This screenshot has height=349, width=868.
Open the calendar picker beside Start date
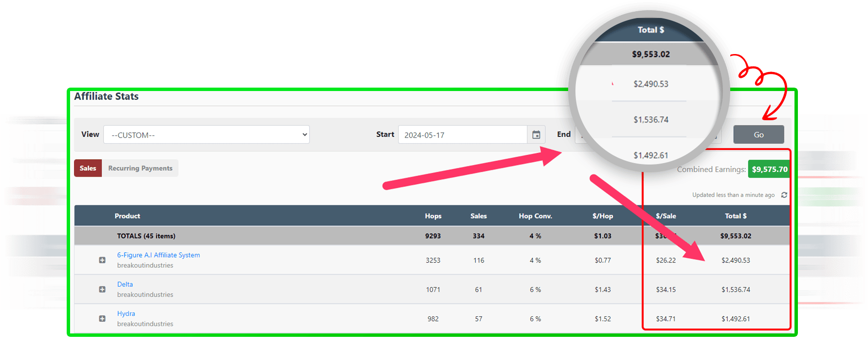pos(536,135)
